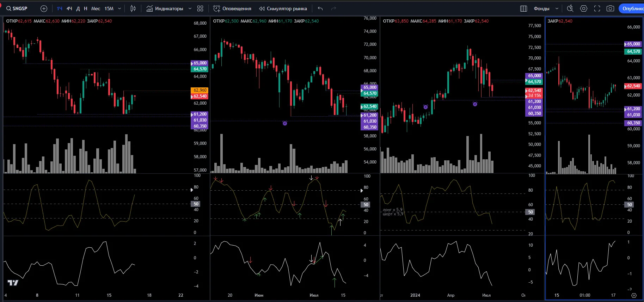Switch to the Н weekly timeframe
The width and height of the screenshot is (644, 302).
(x=86, y=8)
